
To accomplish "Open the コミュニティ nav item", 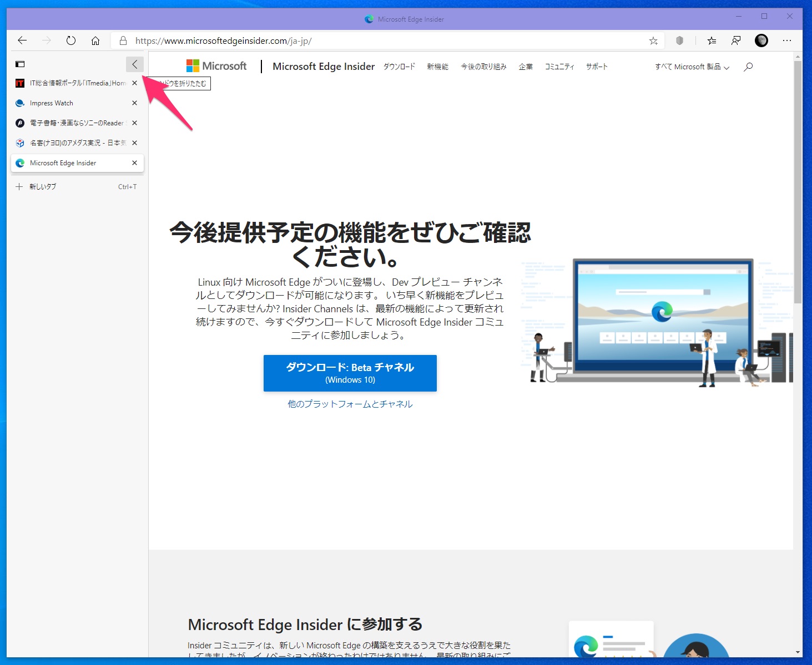I will tap(559, 67).
